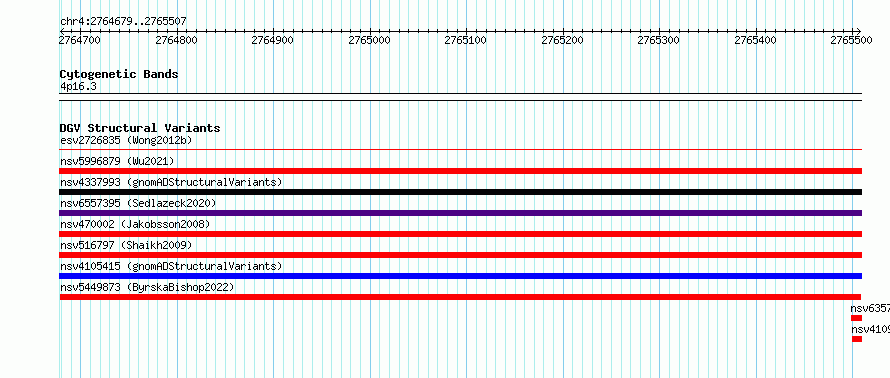Click the purple bar for nsv6557395
Screen dimensions: 890x378
[460, 213]
